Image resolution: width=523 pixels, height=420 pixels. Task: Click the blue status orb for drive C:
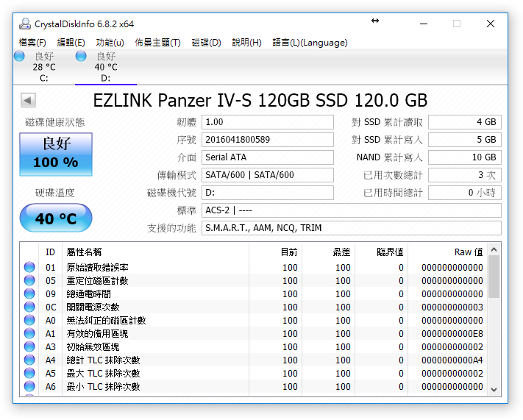pyautogui.click(x=19, y=56)
